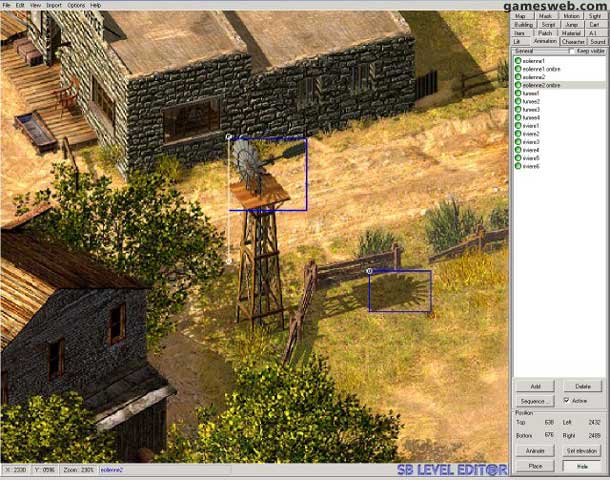Select eolienne2 in the animation list
The height and width of the screenshot is (480, 610).
(x=533, y=77)
